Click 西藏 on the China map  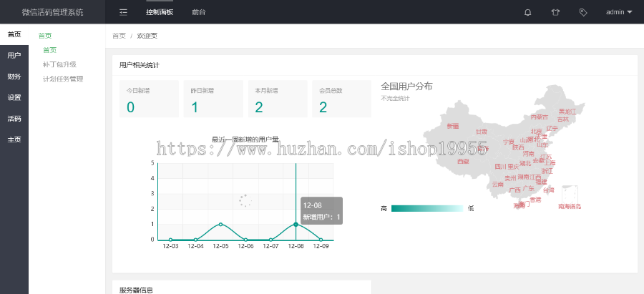(463, 162)
